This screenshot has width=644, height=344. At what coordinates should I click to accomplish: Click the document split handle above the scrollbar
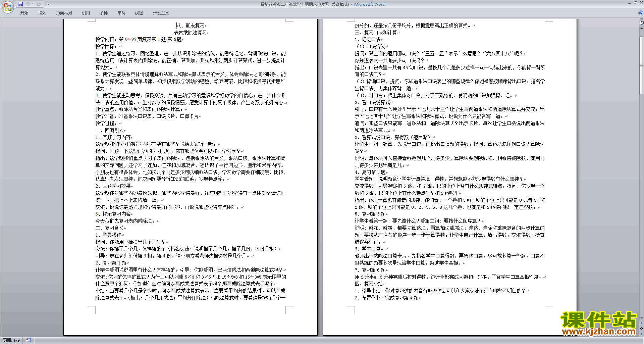point(641,19)
